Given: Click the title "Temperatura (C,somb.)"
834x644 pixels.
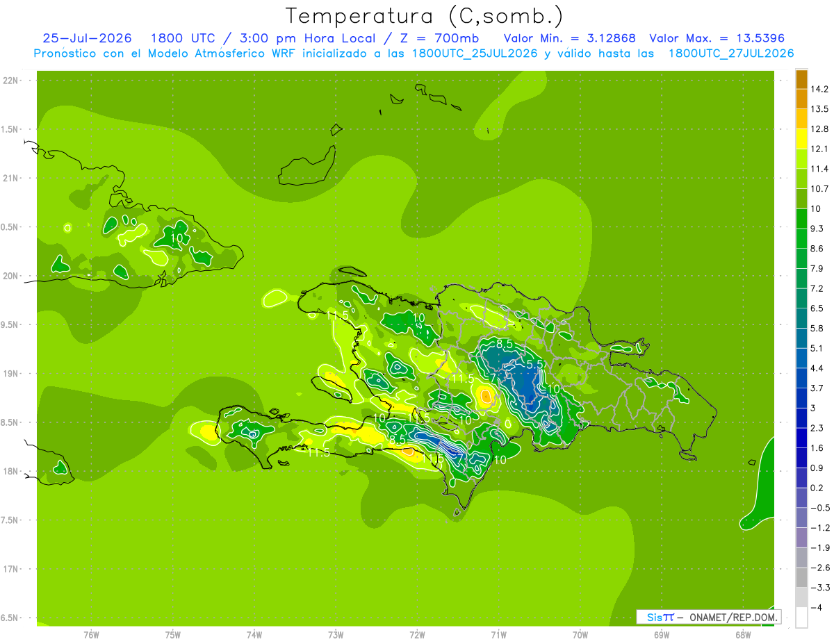Looking at the screenshot, I should point(424,17).
